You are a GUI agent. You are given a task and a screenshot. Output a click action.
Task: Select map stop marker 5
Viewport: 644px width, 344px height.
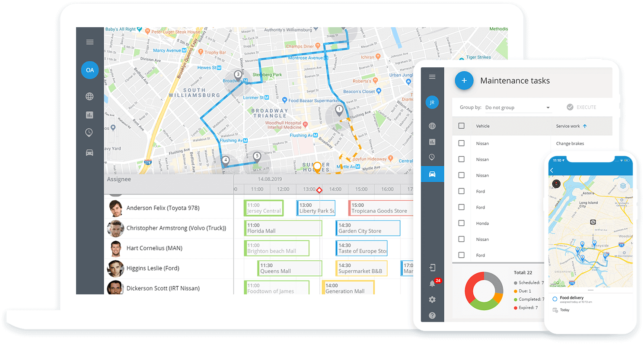[257, 157]
